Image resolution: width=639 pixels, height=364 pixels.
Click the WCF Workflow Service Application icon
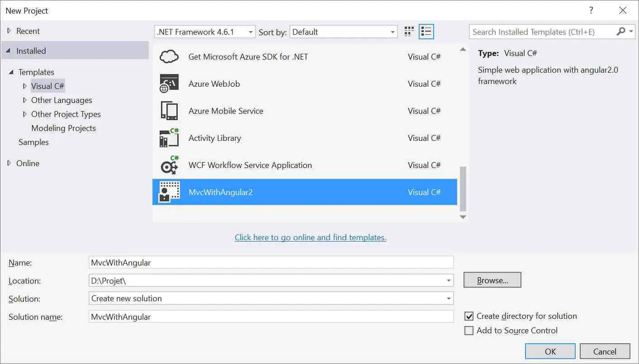tap(170, 165)
